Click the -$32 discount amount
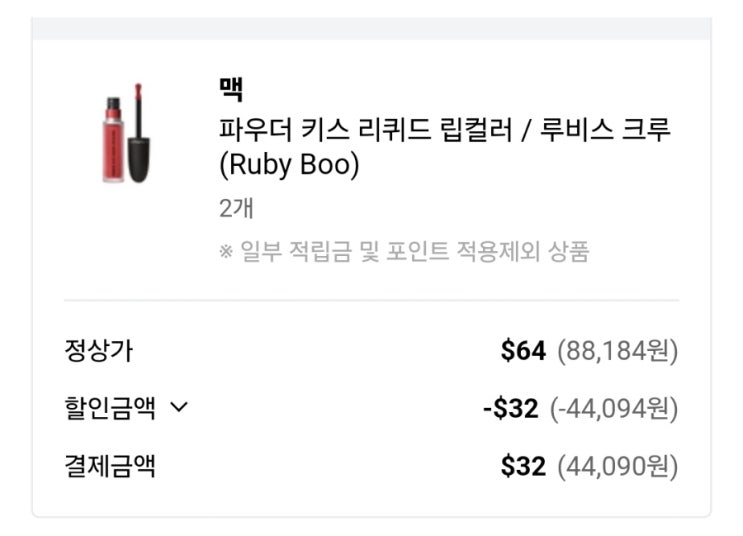 (x=510, y=408)
